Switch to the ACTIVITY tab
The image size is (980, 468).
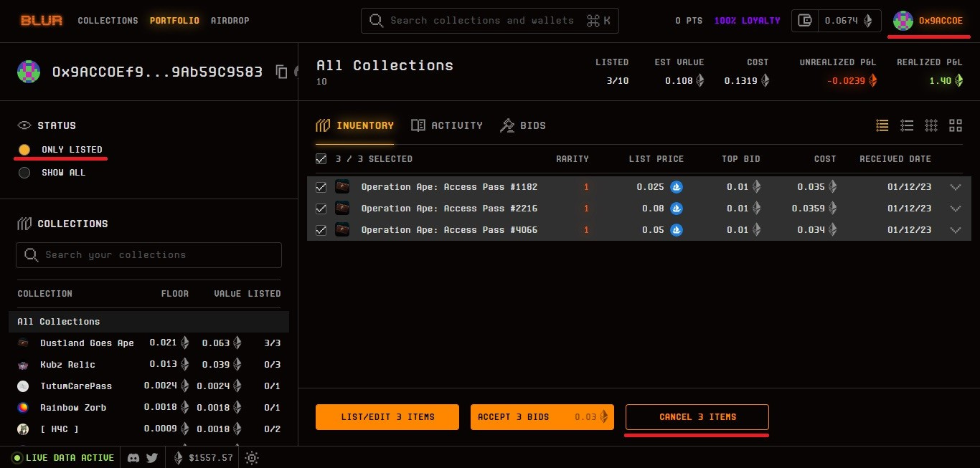pyautogui.click(x=447, y=125)
